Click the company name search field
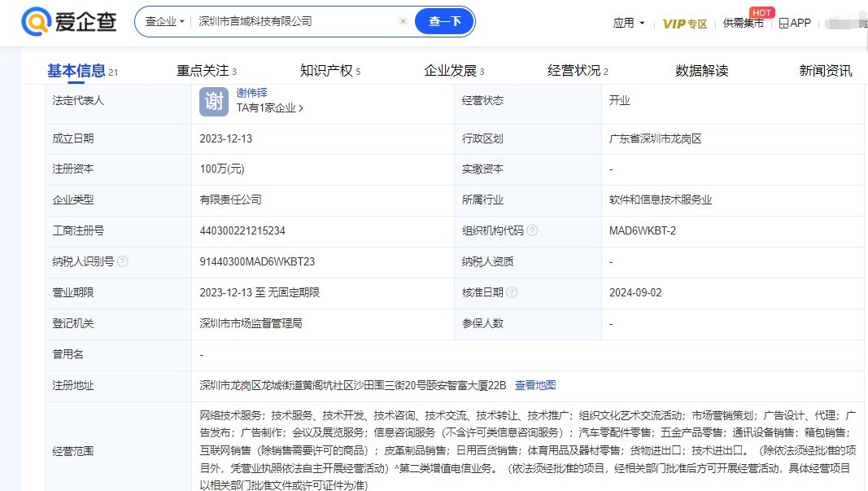 [293, 22]
